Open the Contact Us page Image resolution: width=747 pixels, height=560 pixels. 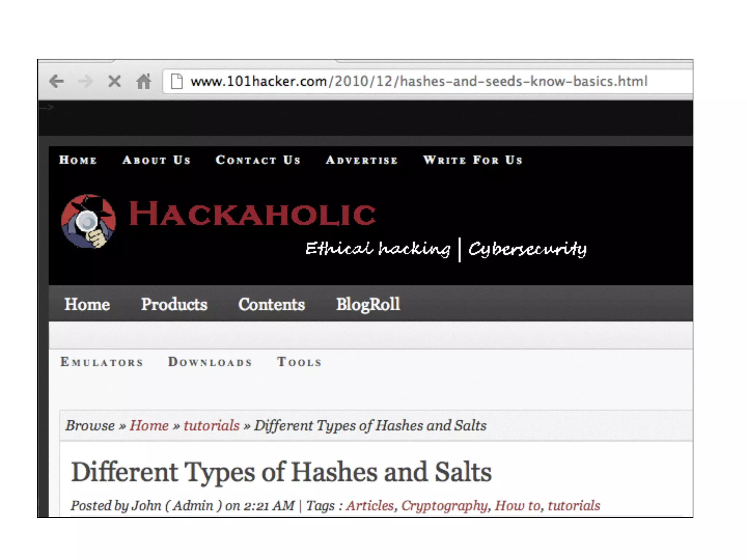tap(258, 160)
